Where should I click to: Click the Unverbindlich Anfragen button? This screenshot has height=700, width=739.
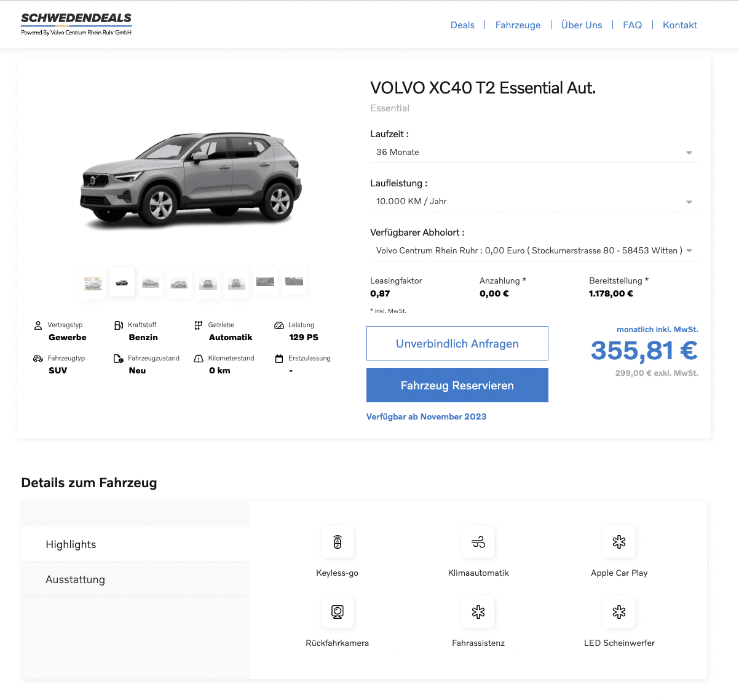pyautogui.click(x=457, y=343)
